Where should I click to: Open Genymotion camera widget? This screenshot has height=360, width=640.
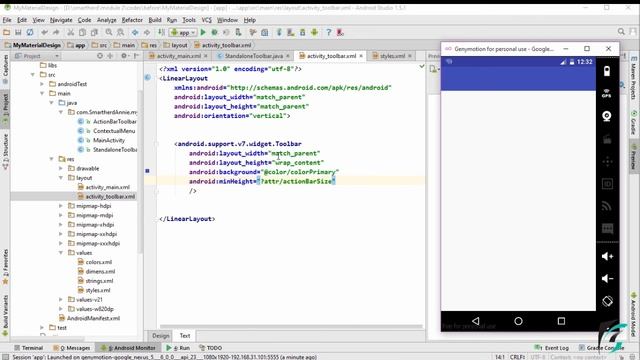(607, 116)
